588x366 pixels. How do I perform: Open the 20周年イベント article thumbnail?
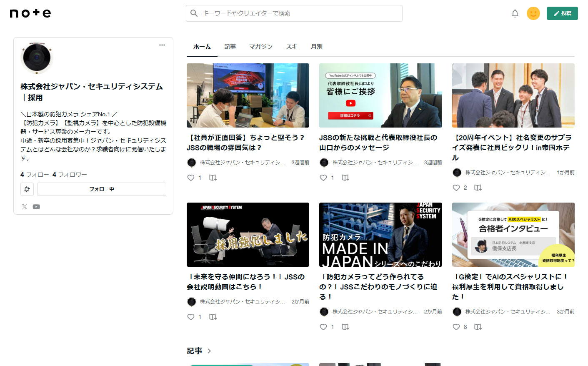513,95
